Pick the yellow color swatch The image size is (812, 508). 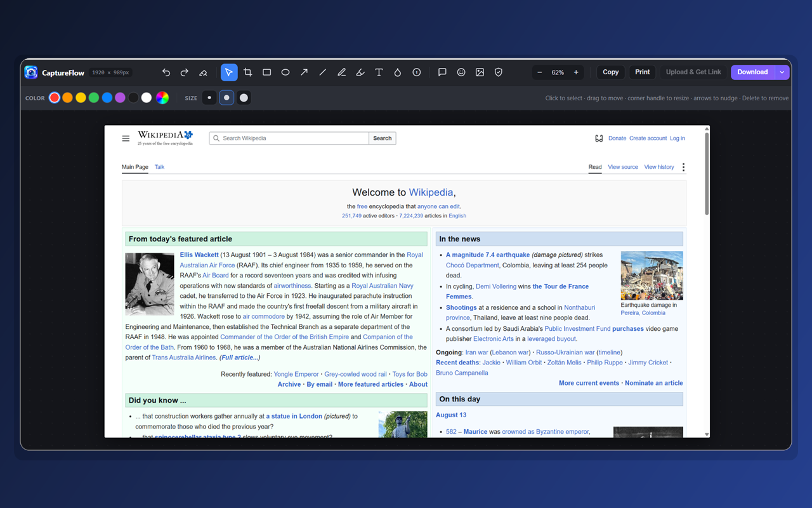click(81, 98)
